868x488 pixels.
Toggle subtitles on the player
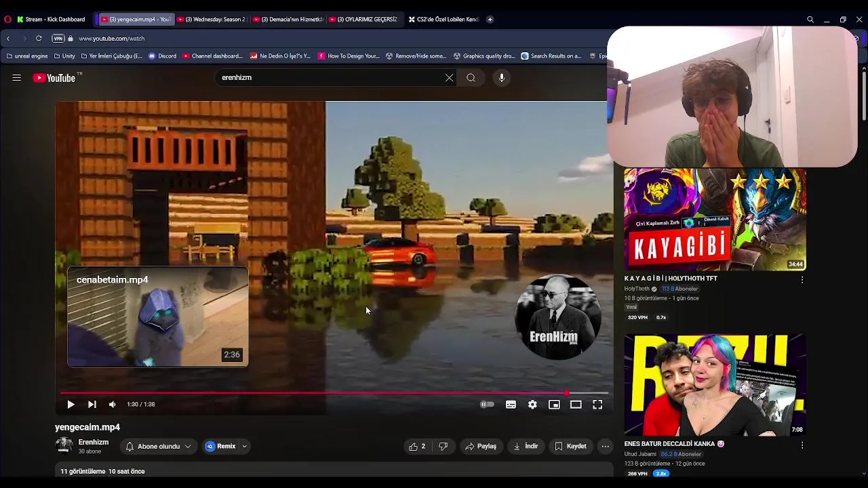pyautogui.click(x=511, y=405)
